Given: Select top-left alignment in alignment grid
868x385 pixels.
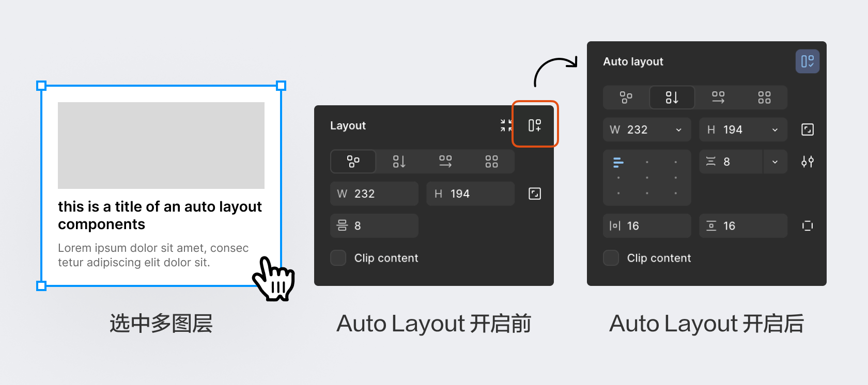Looking at the screenshot, I should (618, 163).
